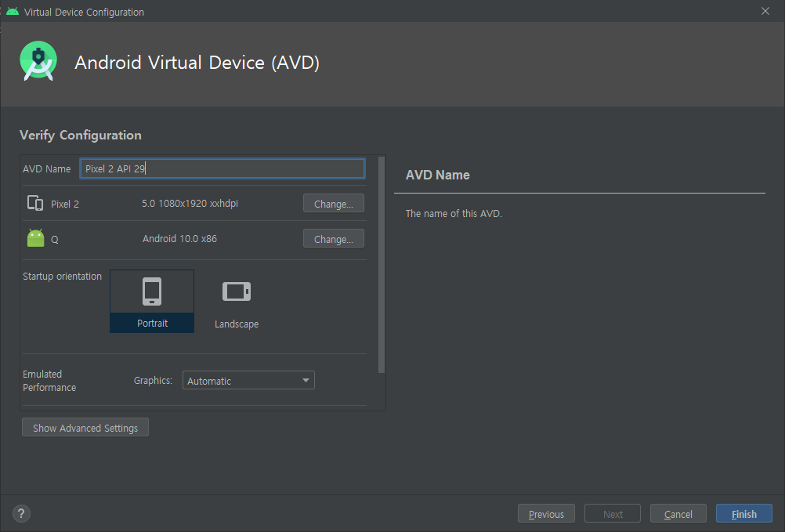Select Landscape startup orientation
Viewport: 785px width, 532px height.
(237, 302)
